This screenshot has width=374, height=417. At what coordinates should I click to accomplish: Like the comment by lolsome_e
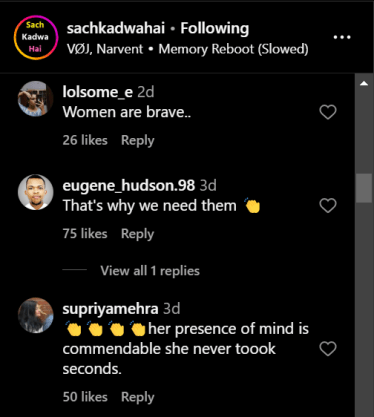tap(328, 112)
